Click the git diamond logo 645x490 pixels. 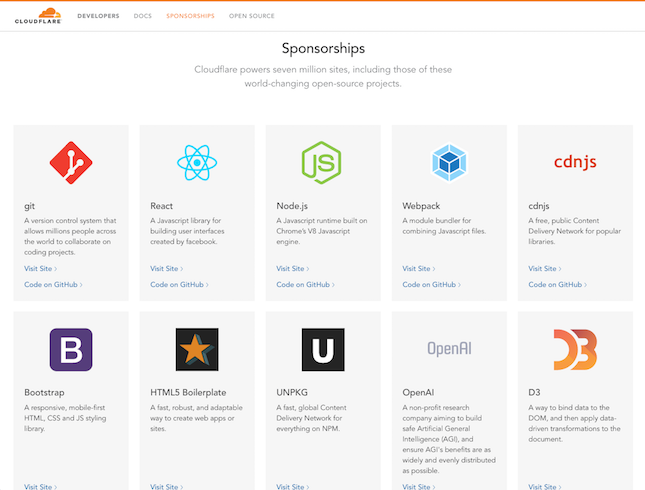71,163
